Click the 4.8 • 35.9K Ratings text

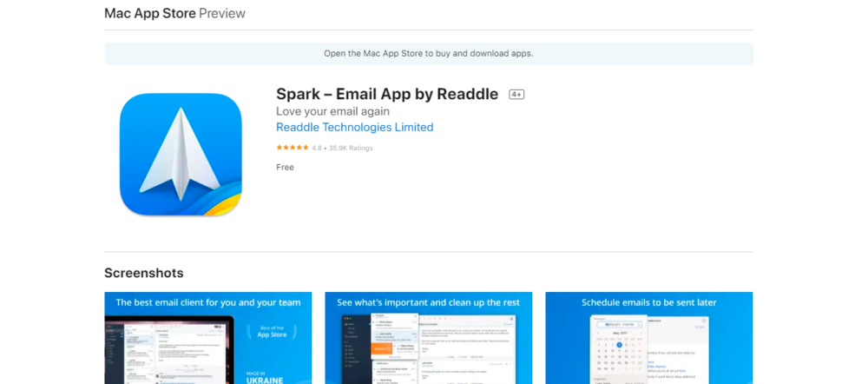(342, 149)
